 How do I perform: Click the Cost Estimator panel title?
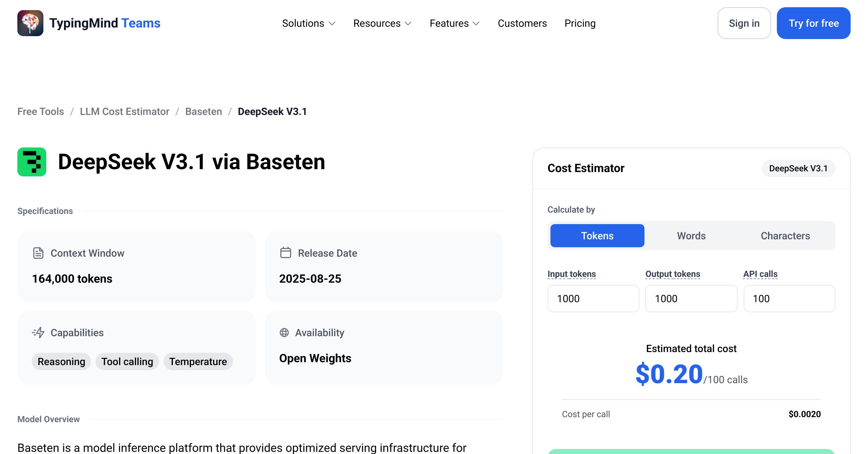click(586, 168)
